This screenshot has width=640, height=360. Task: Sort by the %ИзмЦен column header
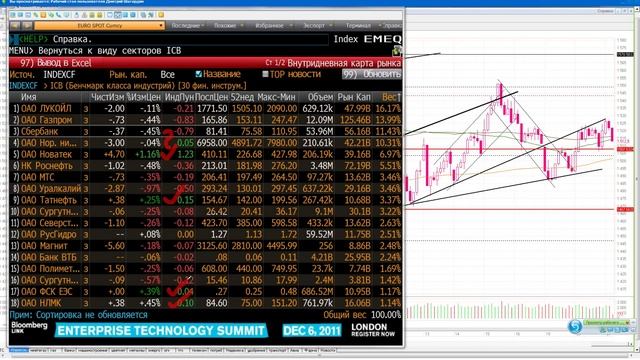point(144,97)
